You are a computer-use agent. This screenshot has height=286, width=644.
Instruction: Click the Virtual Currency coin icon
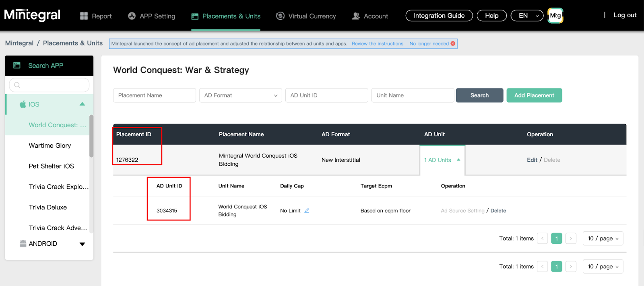pyautogui.click(x=280, y=16)
